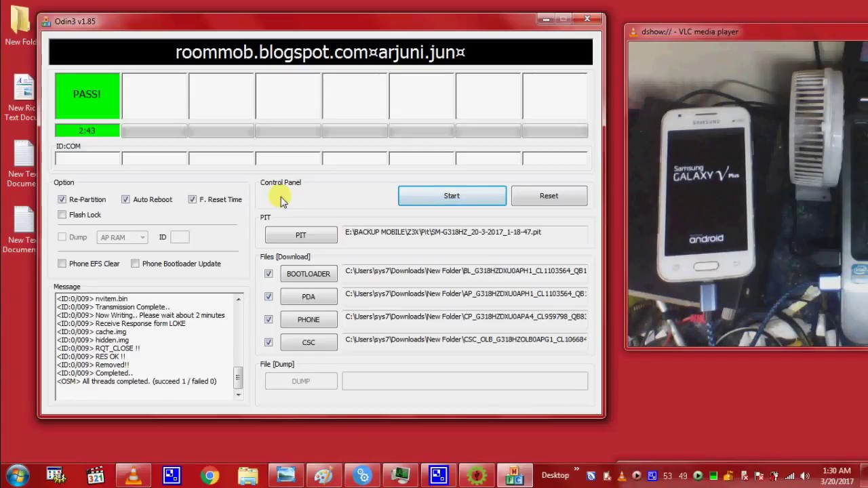This screenshot has width=868, height=488.
Task: Open the green monitor taskbar app
Action: pos(400,476)
